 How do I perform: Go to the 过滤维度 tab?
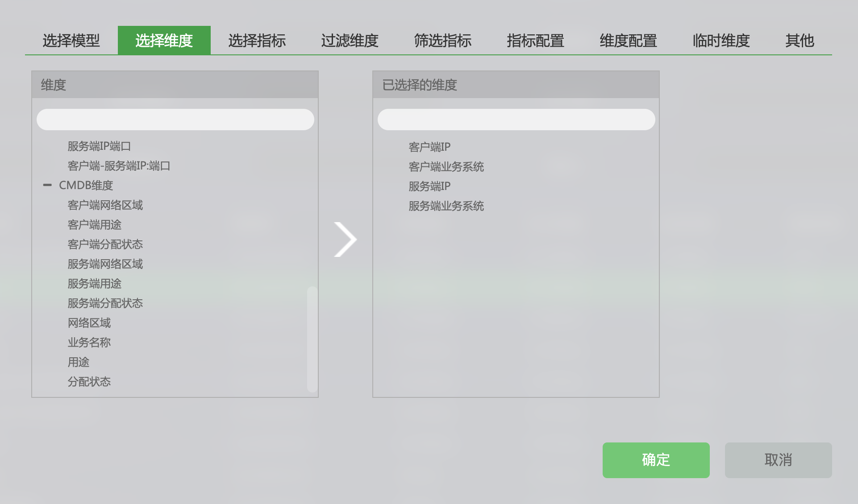[350, 41]
